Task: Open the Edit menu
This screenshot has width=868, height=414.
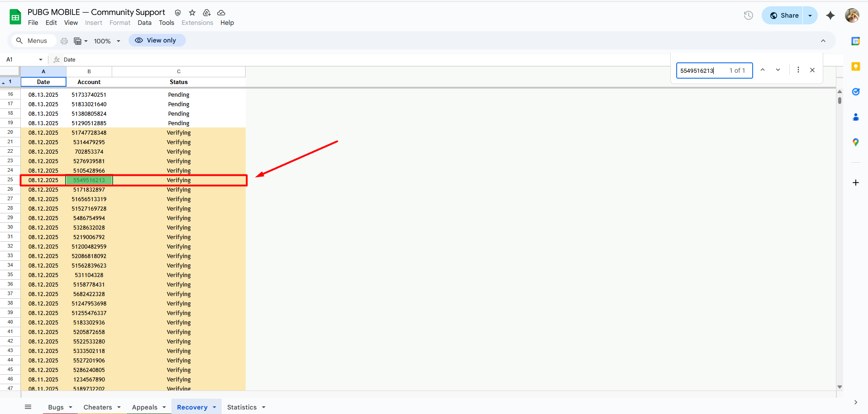Action: point(51,23)
